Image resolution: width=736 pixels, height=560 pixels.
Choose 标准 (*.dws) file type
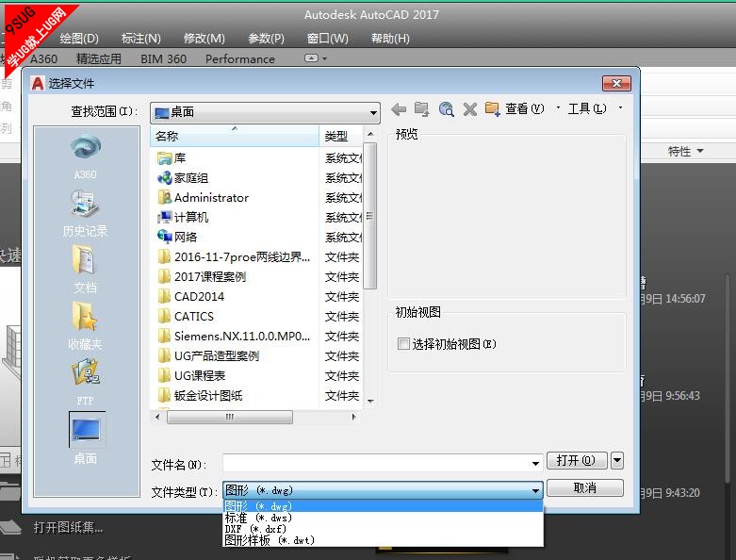tap(383, 518)
